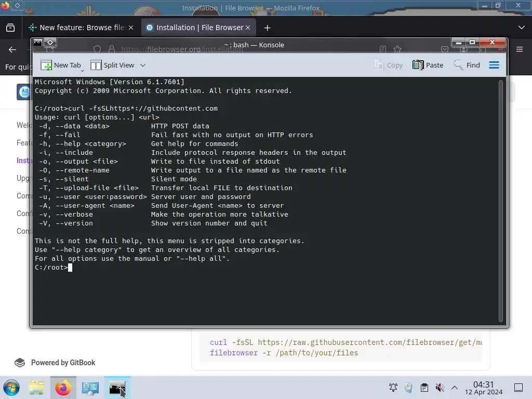
Task: Click Paste in Konsole toolbar
Action: tap(428, 65)
